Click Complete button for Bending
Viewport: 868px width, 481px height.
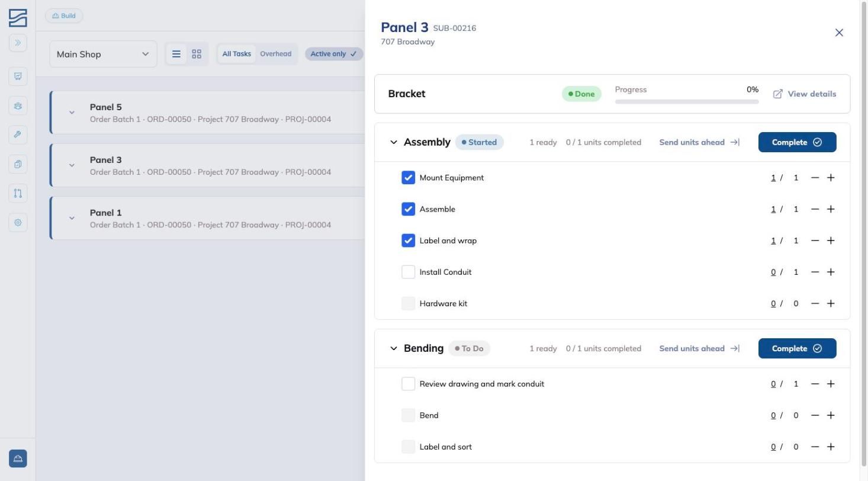[x=797, y=348]
